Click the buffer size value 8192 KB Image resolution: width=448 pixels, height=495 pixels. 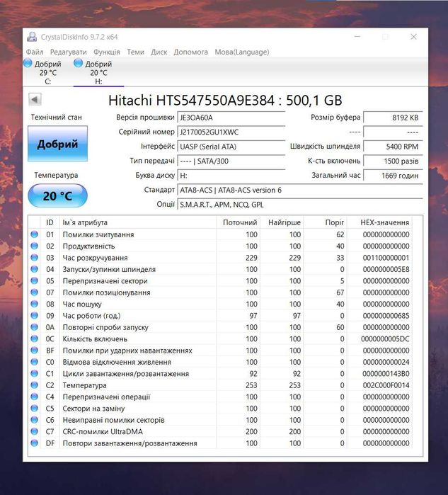pos(393,118)
